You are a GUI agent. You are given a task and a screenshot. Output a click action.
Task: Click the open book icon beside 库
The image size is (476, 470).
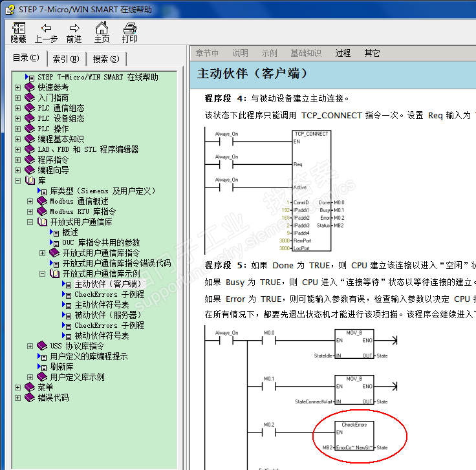tap(30, 180)
